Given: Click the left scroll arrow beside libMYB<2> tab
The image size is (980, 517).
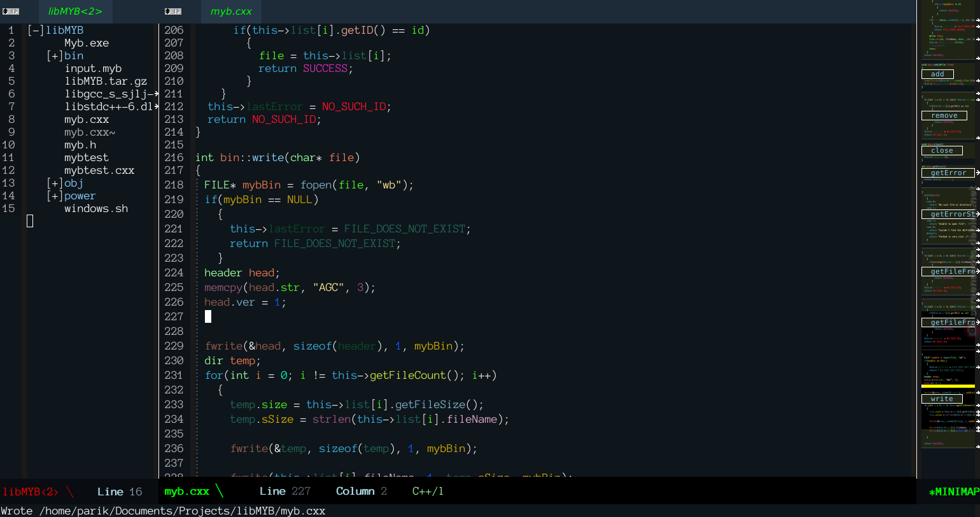Looking at the screenshot, I should pos(11,11).
